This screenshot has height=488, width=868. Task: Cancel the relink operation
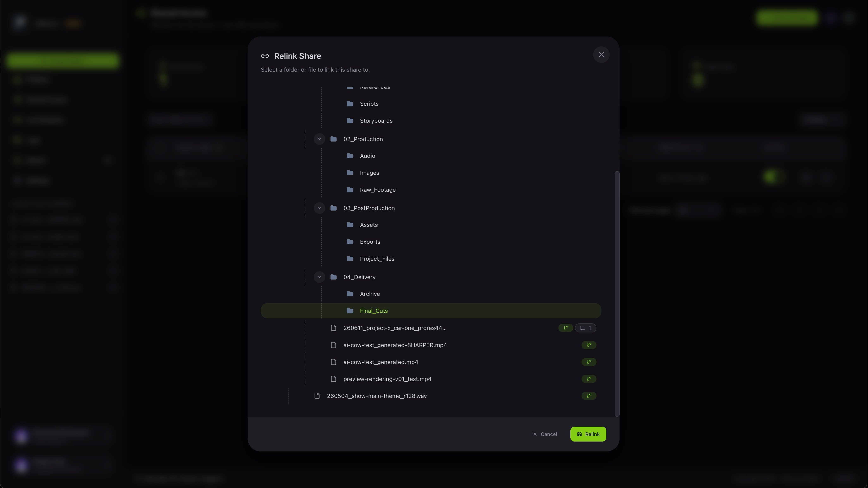click(545, 434)
